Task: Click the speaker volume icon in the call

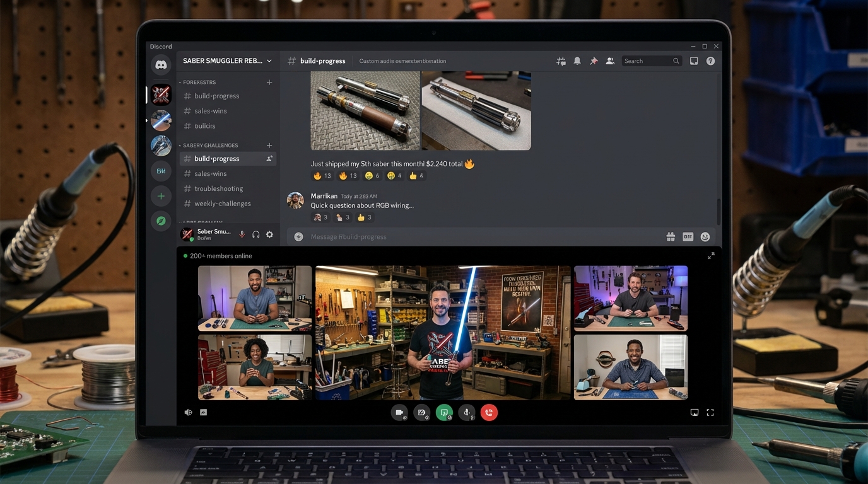Action: (x=188, y=412)
